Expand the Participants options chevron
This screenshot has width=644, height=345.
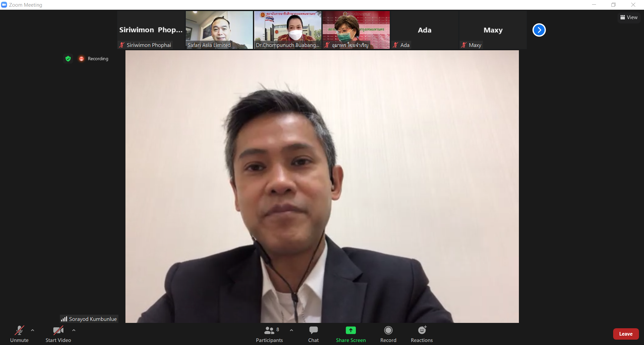(291, 330)
